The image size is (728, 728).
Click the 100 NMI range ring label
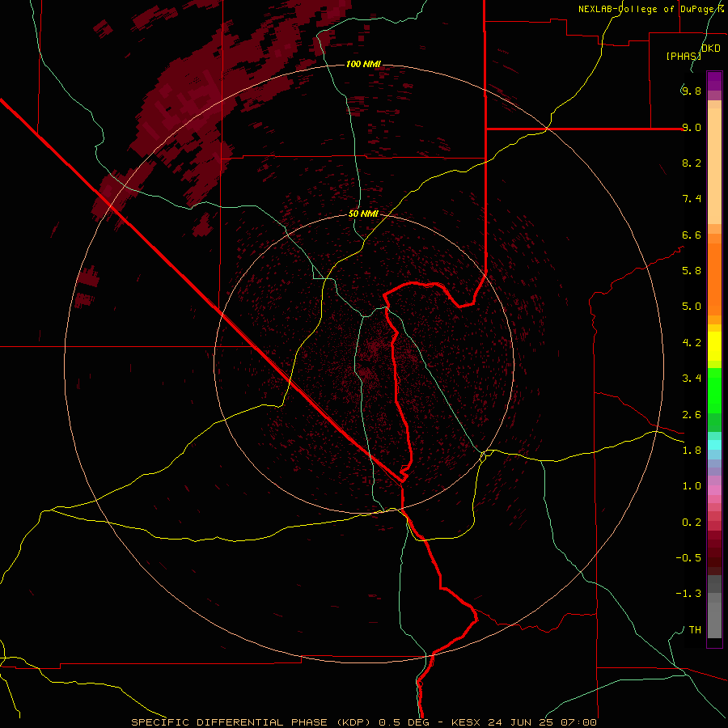363,64
